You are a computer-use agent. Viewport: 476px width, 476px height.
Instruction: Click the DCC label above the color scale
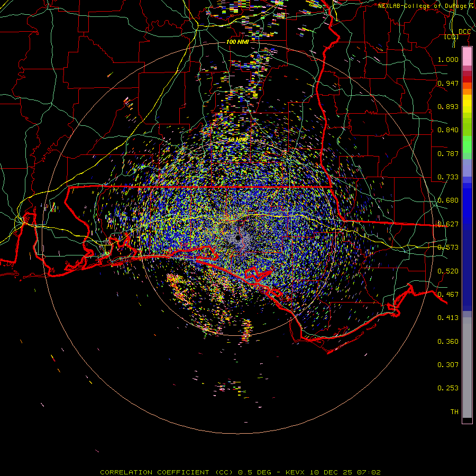464,32
